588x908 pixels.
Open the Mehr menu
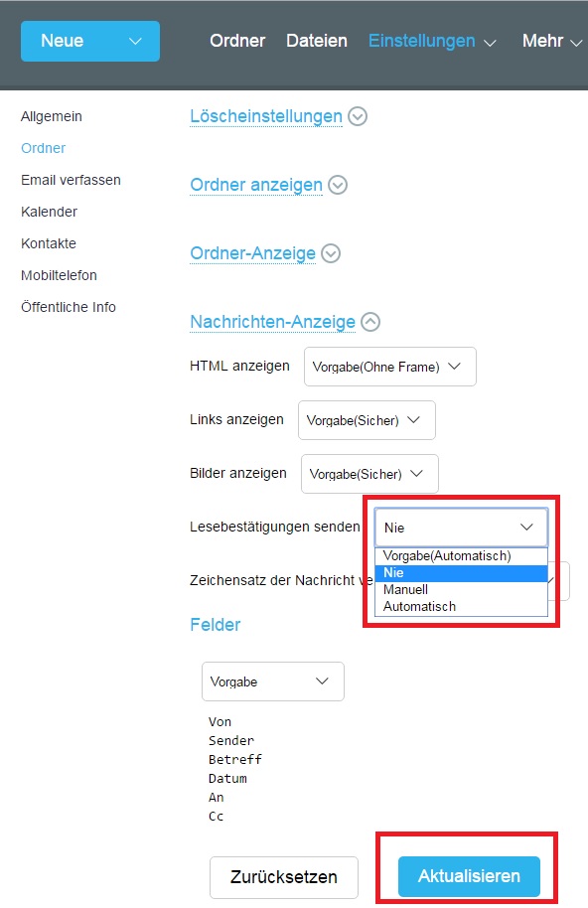(x=545, y=41)
